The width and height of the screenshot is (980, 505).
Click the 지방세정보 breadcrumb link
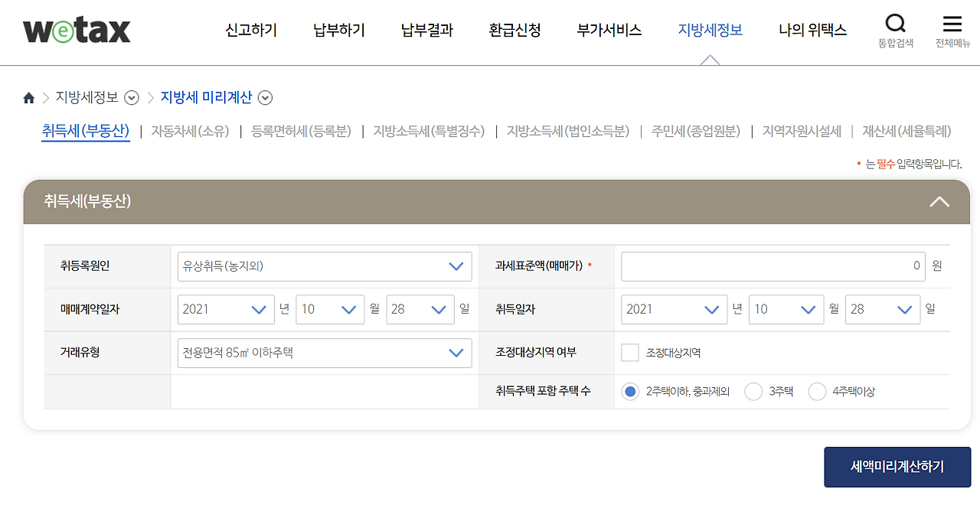tap(87, 98)
